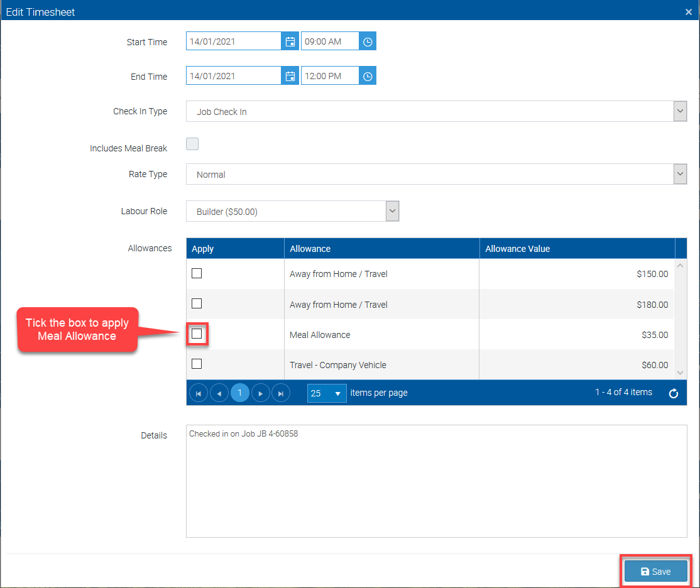Open the Labour Role dropdown

click(392, 211)
